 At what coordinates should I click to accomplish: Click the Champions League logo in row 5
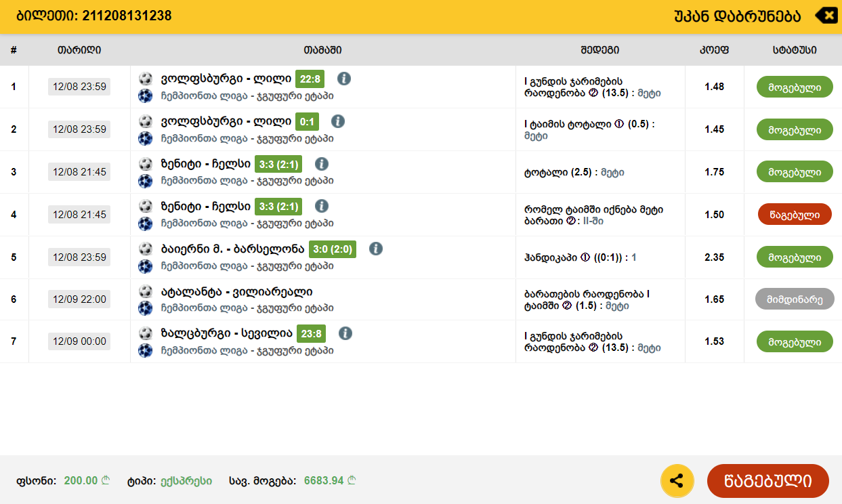click(x=145, y=266)
